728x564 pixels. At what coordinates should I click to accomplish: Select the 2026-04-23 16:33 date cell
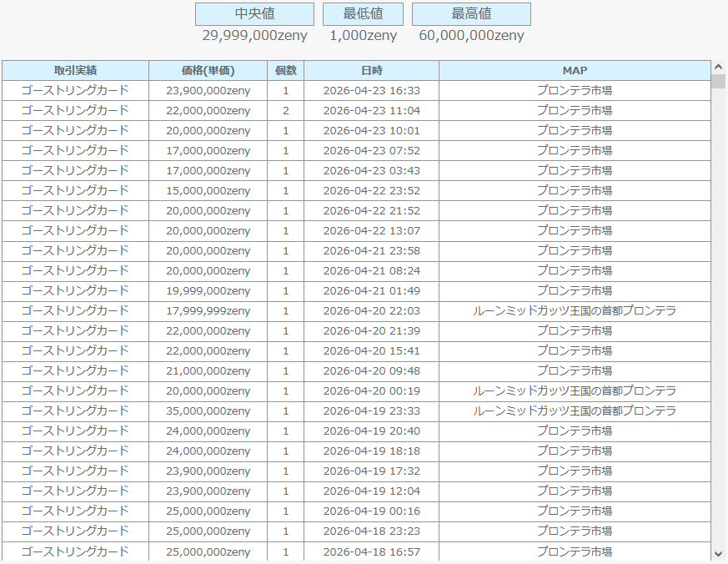pyautogui.click(x=371, y=91)
